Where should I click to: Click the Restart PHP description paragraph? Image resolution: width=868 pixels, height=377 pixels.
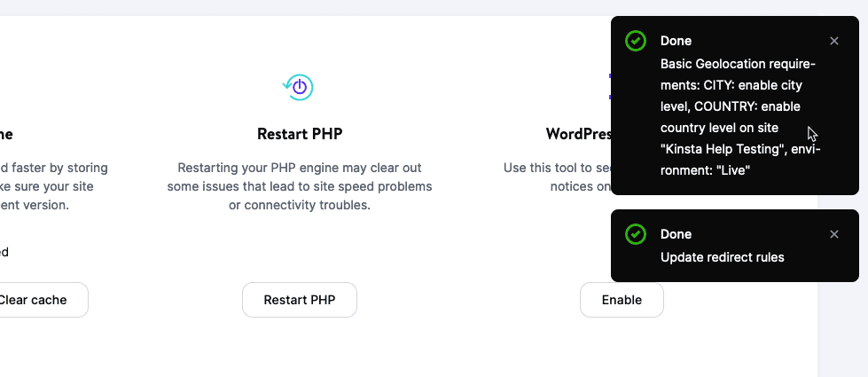(x=299, y=186)
